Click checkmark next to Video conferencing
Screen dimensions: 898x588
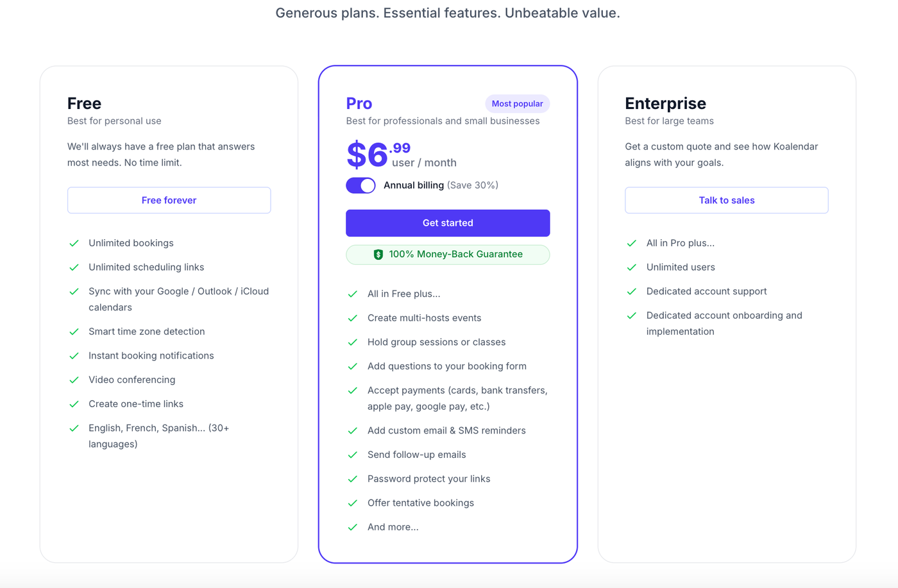(74, 380)
